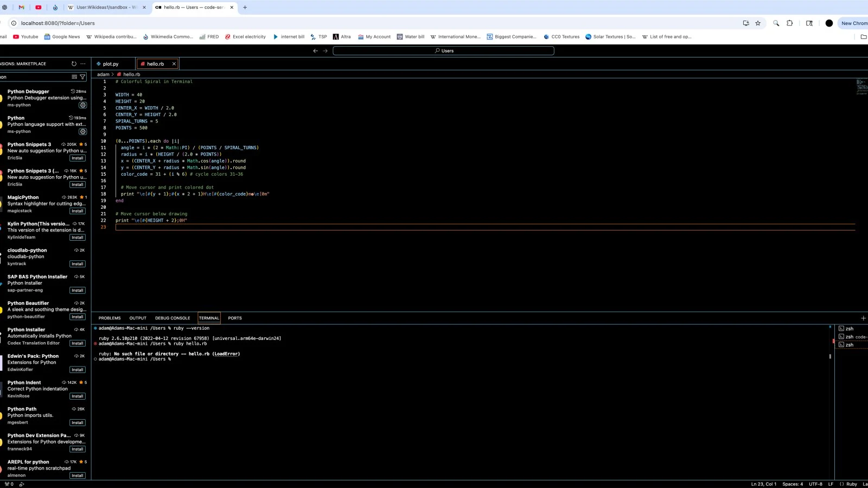Go back with the editor navigation arrow
The image size is (868, 488).
315,50
